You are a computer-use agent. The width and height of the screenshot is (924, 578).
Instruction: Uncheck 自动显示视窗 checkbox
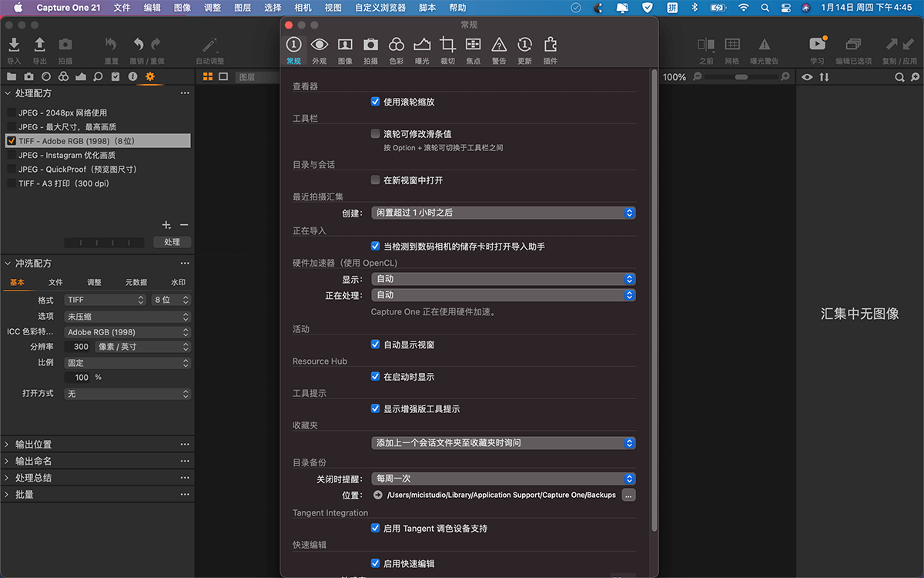click(375, 344)
